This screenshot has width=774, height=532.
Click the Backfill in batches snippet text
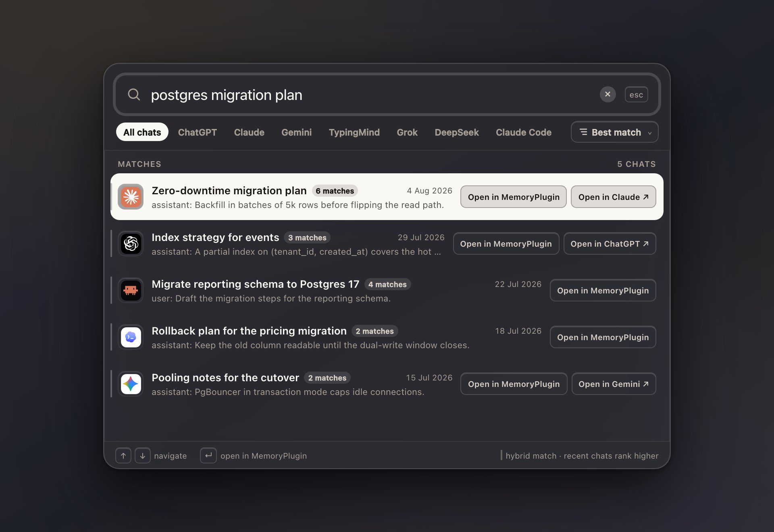(298, 205)
